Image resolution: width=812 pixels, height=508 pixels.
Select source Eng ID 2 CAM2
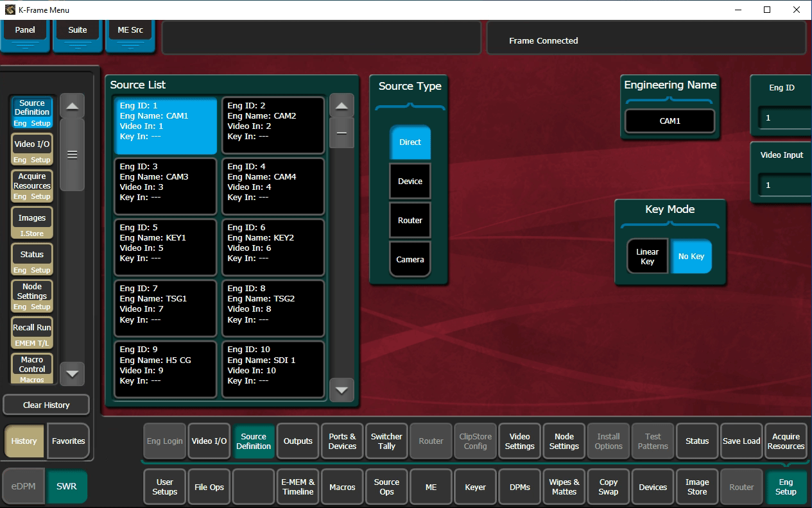[x=273, y=126]
